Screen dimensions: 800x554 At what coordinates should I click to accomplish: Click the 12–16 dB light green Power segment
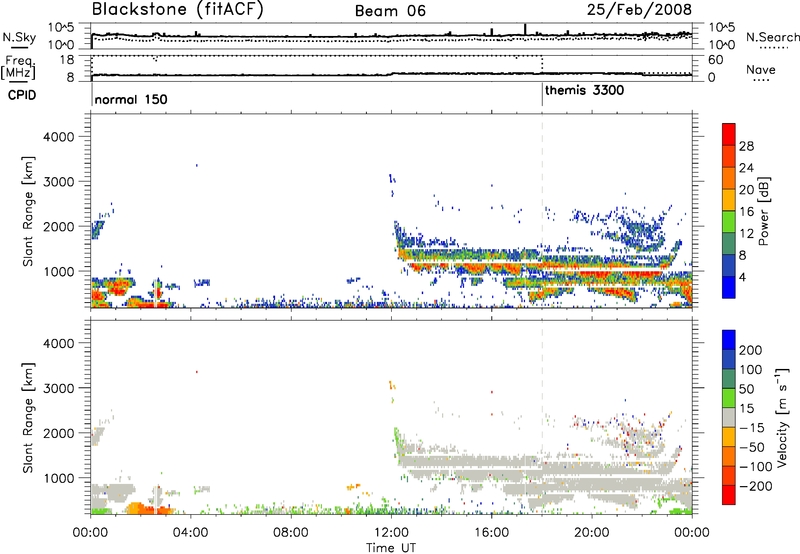pyautogui.click(x=729, y=221)
